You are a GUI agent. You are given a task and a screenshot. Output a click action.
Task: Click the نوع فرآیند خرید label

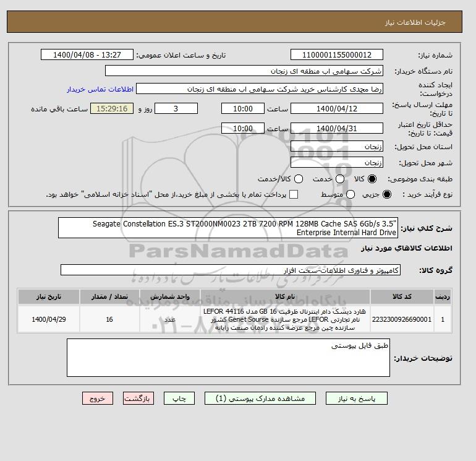(x=427, y=194)
